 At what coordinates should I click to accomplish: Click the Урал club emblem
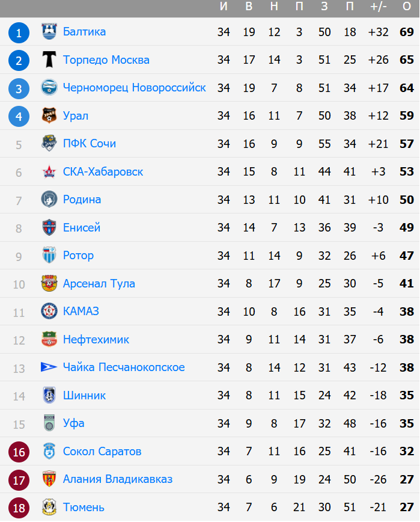[x=49, y=115]
